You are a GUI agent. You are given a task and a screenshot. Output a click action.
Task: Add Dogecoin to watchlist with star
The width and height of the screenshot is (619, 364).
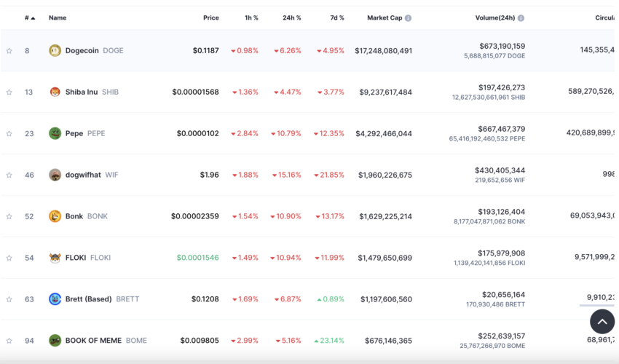[x=9, y=51]
